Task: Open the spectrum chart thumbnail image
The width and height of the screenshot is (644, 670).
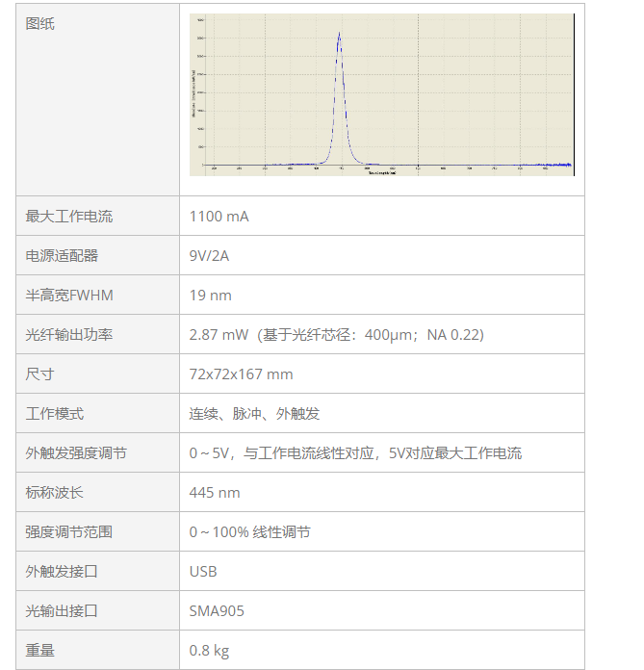Action: 381,94
